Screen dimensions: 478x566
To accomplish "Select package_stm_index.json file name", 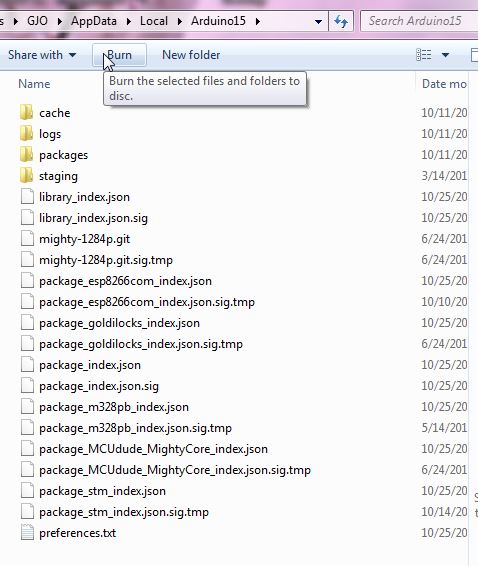I will (103, 491).
